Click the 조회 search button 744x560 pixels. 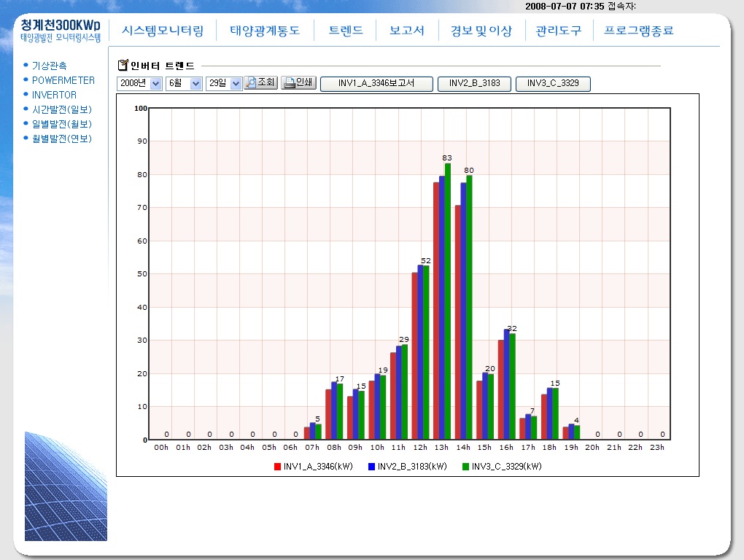(x=260, y=83)
